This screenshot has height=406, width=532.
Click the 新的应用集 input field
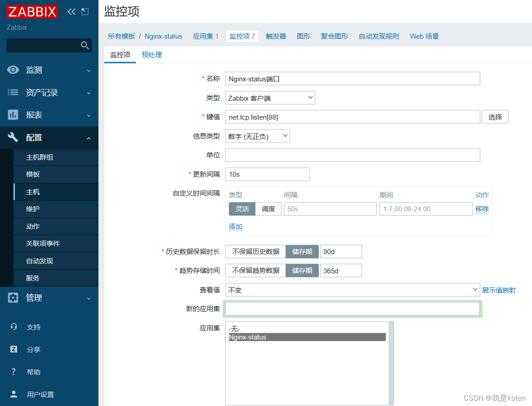click(352, 308)
